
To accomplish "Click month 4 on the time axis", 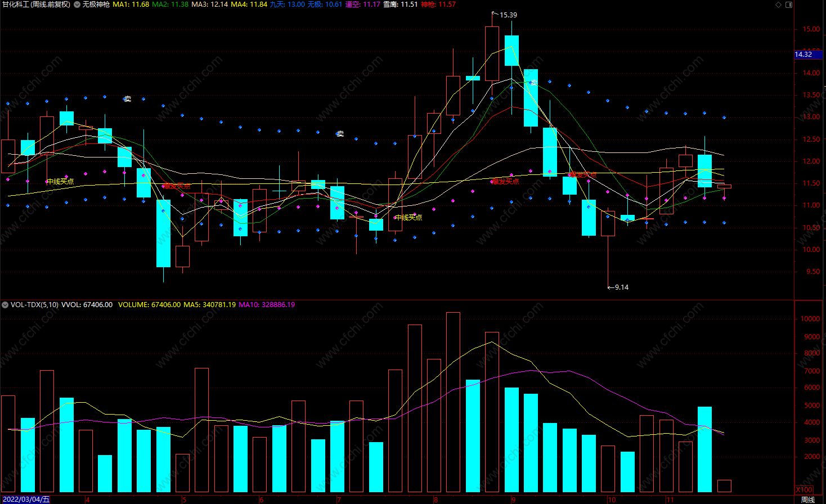I will (x=88, y=499).
